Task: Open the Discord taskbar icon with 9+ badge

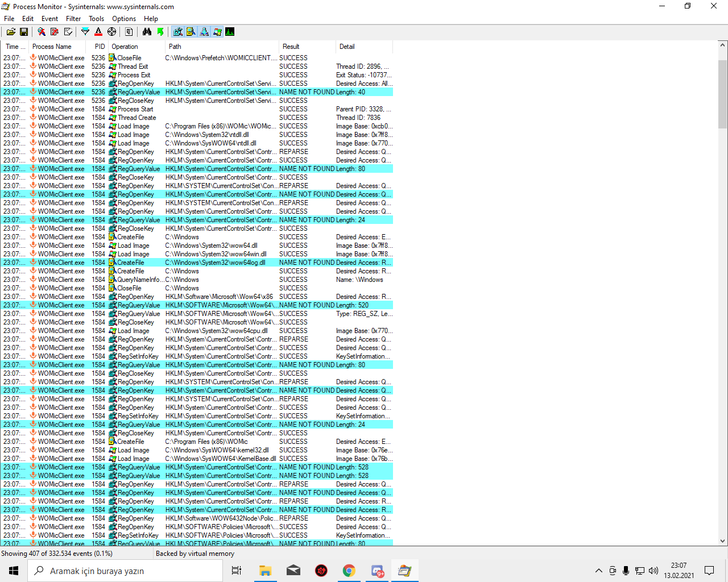Action: click(377, 571)
